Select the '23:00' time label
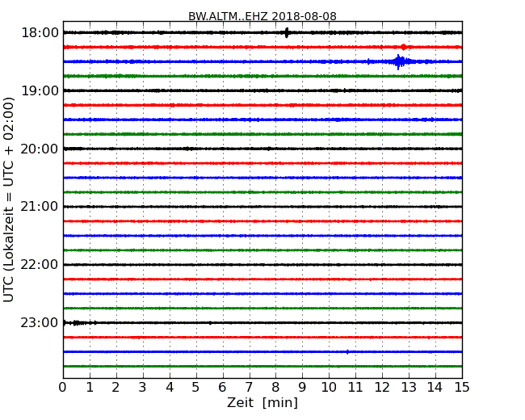 pyautogui.click(x=40, y=323)
